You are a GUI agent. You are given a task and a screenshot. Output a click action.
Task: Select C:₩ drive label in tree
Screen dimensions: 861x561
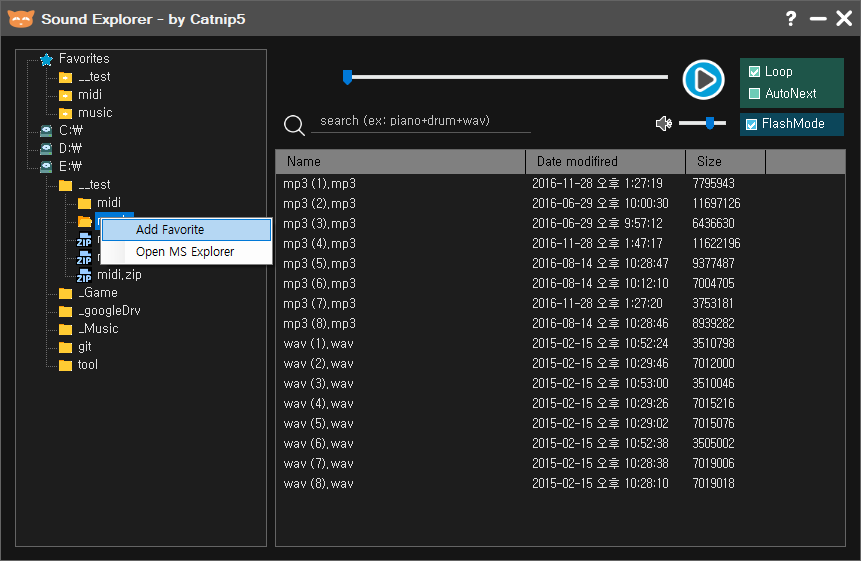click(x=71, y=131)
